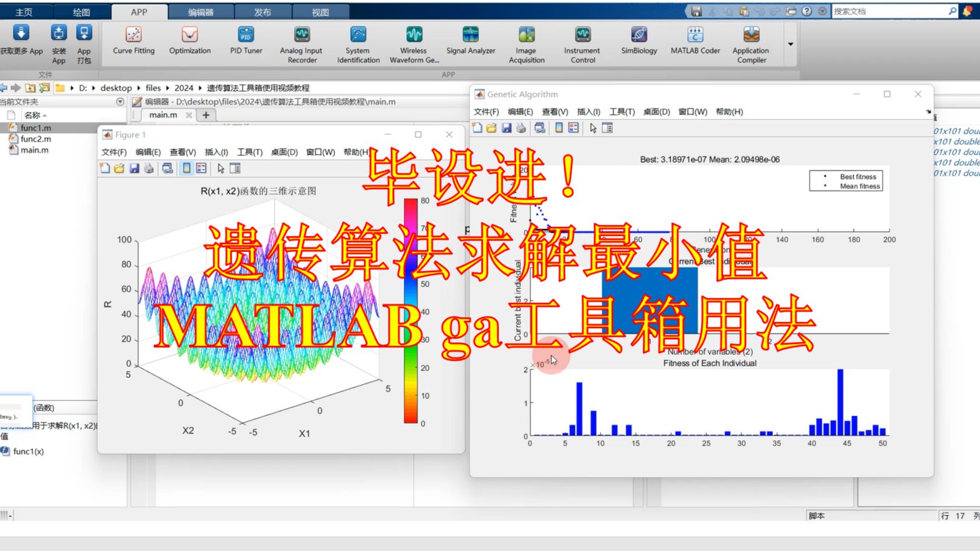This screenshot has height=551, width=980.
Task: Toggle Insert Legend in Genetic Algorithm toolbar
Action: 574,128
